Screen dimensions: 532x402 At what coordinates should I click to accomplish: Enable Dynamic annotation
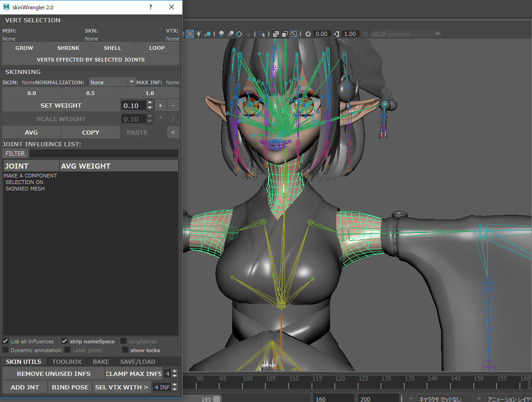(5, 350)
